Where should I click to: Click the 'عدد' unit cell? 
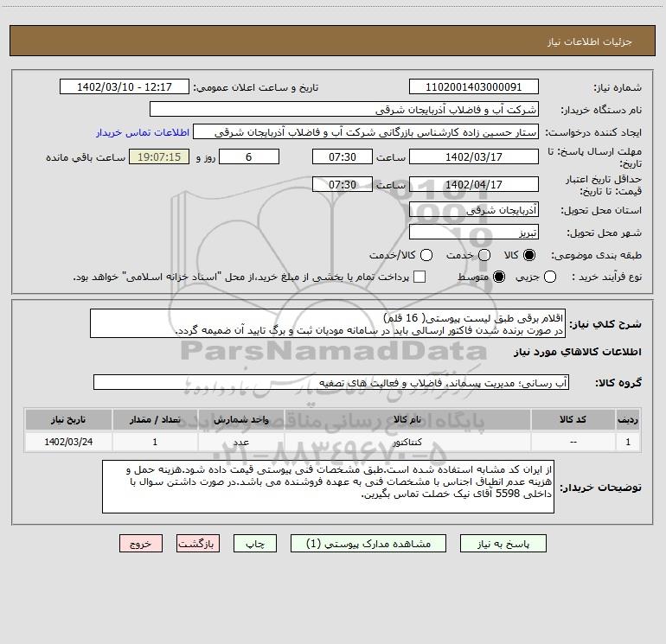click(240, 442)
